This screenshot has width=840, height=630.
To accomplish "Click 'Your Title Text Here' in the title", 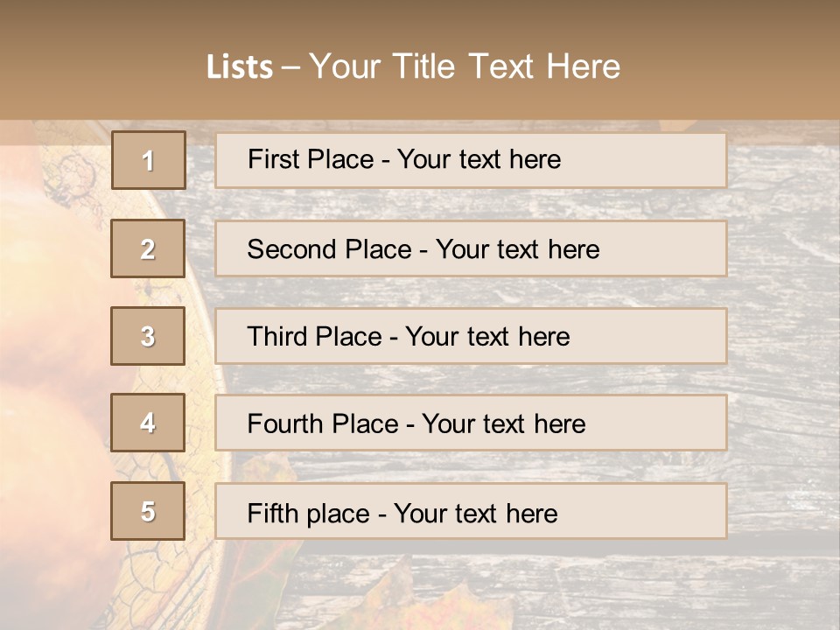I will pyautogui.click(x=465, y=67).
